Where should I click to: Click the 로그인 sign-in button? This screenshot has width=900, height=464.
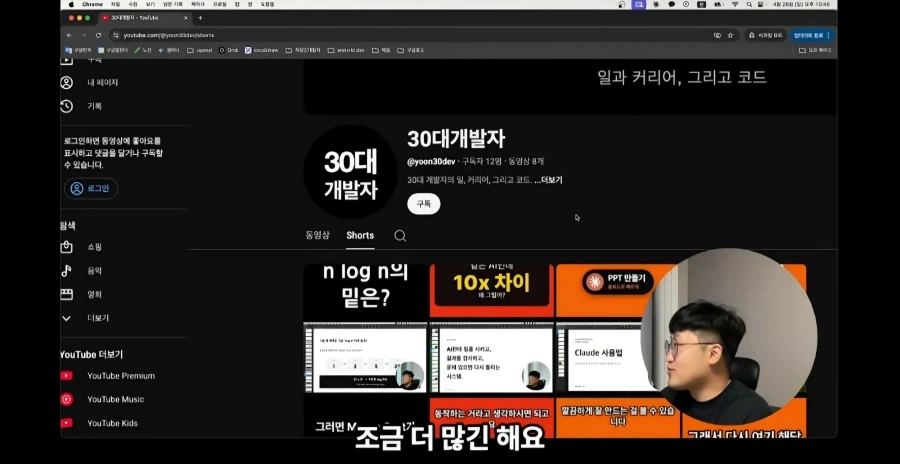pos(91,188)
